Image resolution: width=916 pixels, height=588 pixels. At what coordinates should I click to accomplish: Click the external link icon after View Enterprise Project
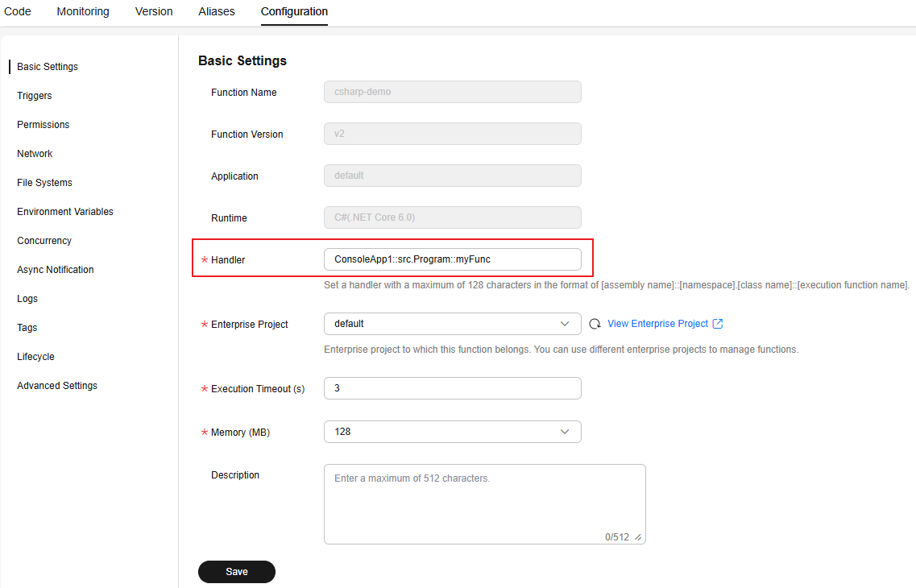718,324
